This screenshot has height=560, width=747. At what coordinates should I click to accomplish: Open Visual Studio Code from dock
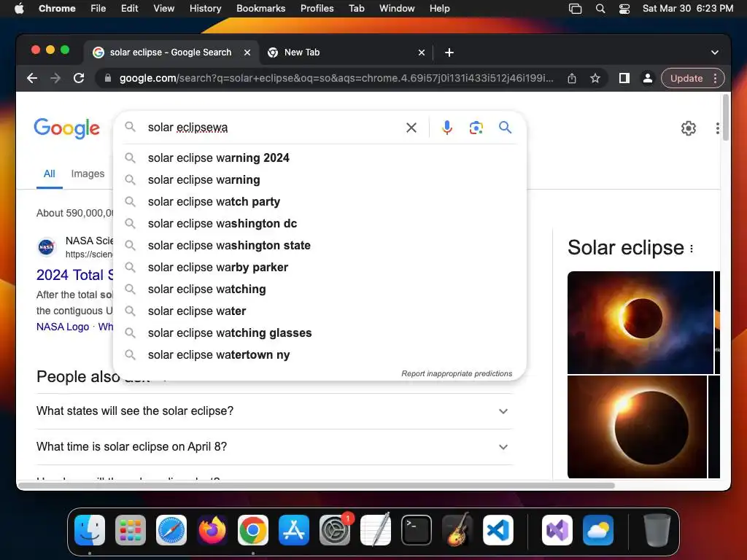[498, 529]
